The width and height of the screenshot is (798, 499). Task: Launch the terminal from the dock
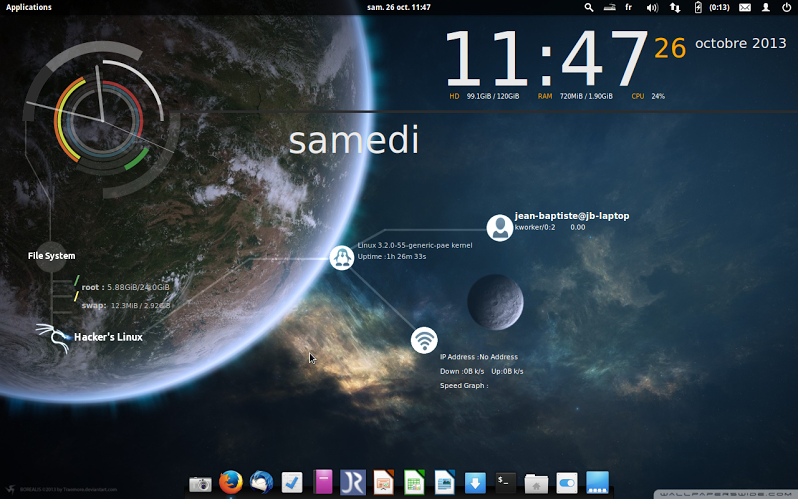pos(506,483)
